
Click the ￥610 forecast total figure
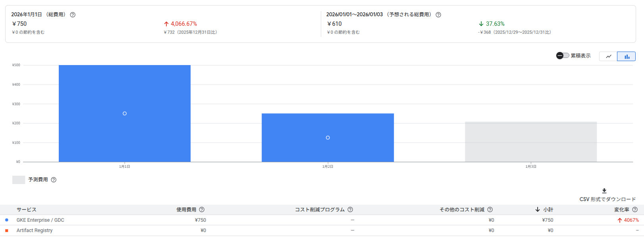(334, 24)
